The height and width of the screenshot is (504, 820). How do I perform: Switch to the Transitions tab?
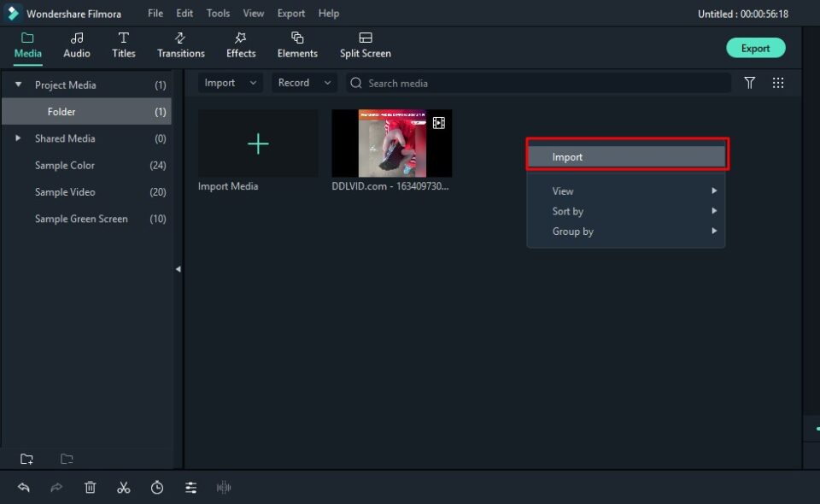pyautogui.click(x=180, y=45)
